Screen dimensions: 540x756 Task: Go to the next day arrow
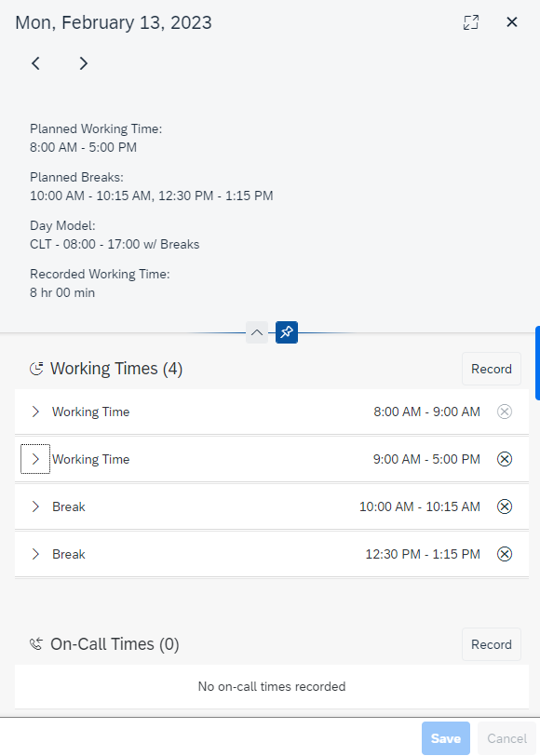click(x=84, y=63)
